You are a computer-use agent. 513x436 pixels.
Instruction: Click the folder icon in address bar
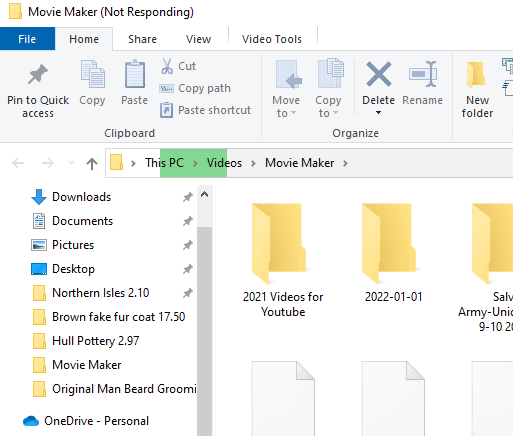(x=116, y=163)
